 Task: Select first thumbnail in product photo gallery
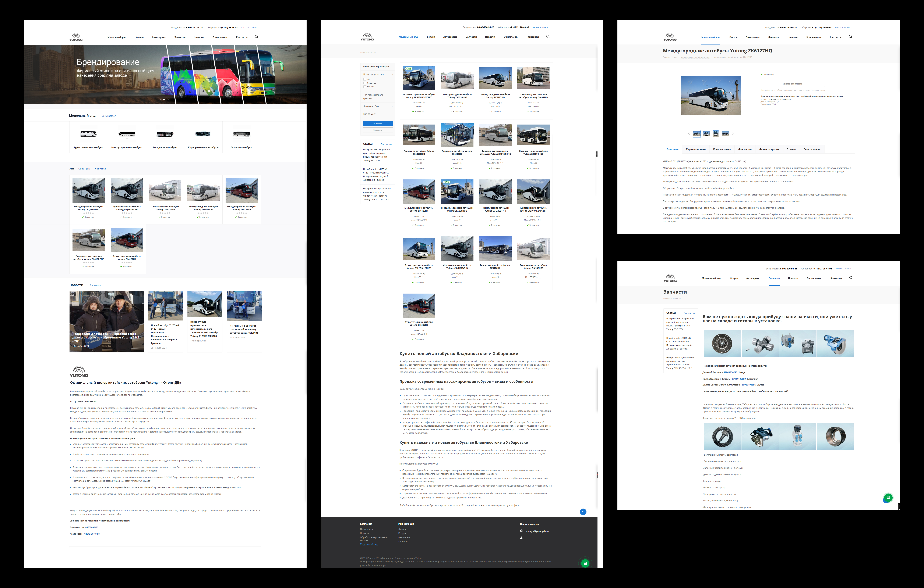coord(697,133)
